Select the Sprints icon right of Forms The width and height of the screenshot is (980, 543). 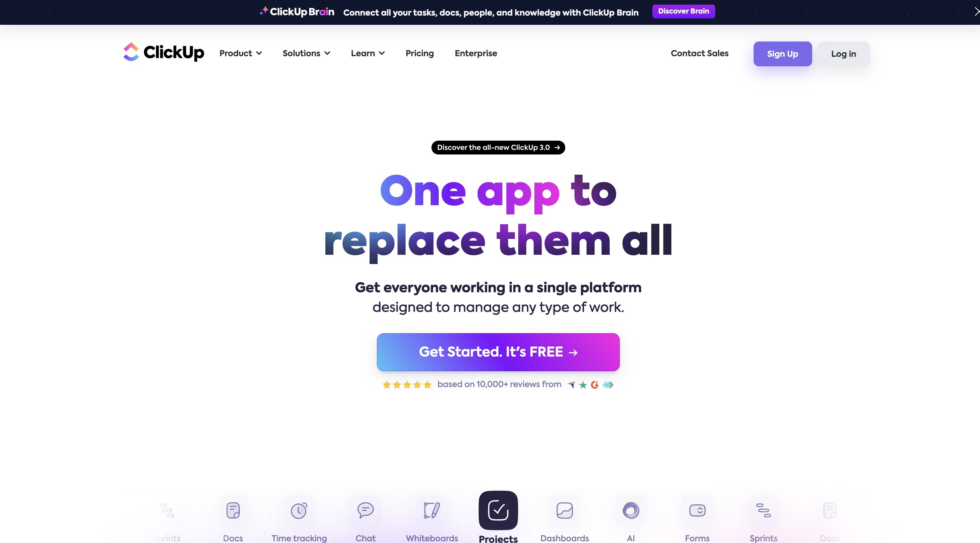(763, 510)
